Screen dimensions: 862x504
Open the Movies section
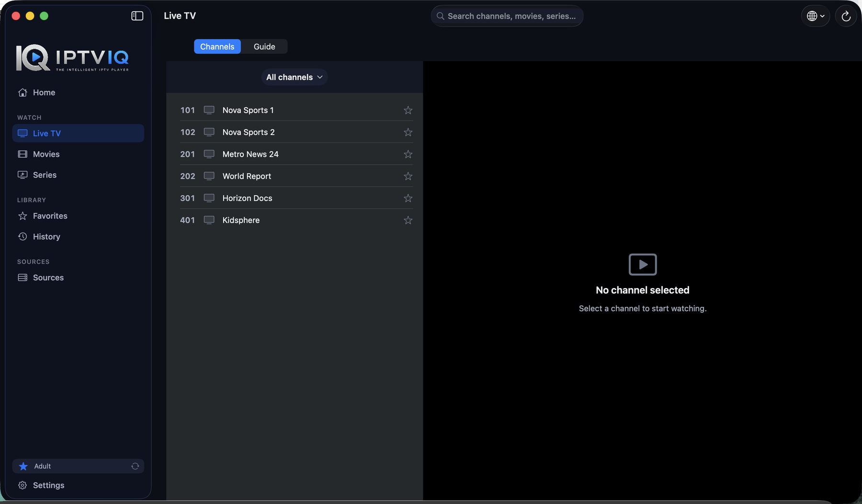[78, 154]
